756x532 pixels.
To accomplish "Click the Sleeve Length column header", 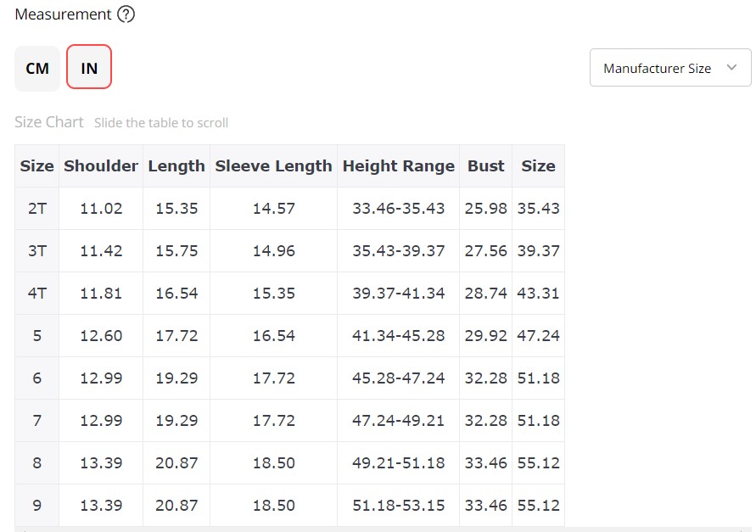I will [x=273, y=166].
